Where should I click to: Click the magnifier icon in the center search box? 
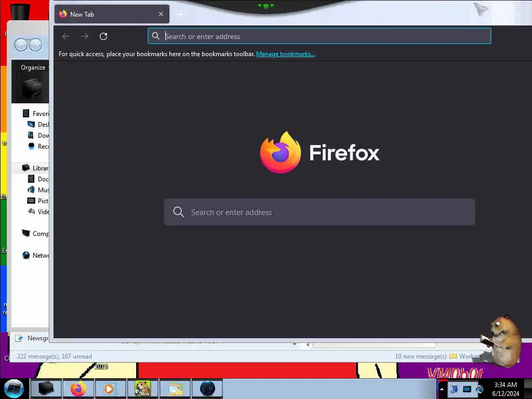(x=179, y=212)
